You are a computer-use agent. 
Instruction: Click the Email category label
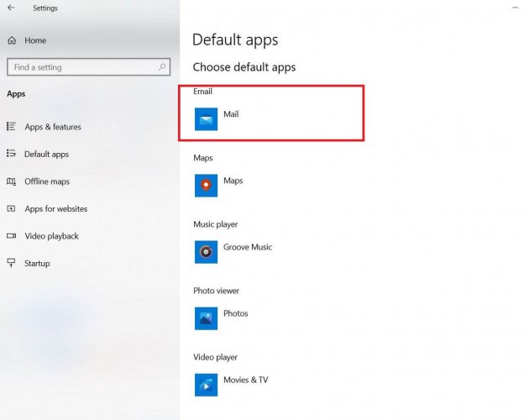pyautogui.click(x=202, y=92)
